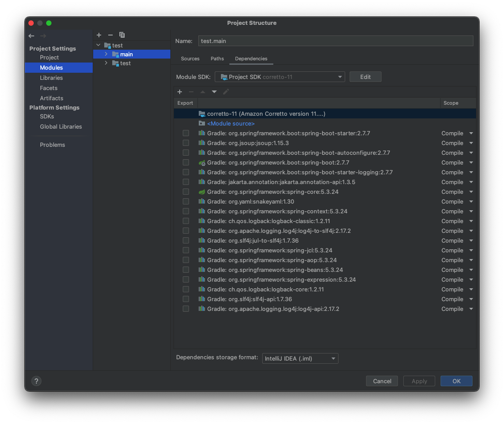The height and width of the screenshot is (424, 504).
Task: Add a new module with plus icon
Action: pyautogui.click(x=99, y=35)
